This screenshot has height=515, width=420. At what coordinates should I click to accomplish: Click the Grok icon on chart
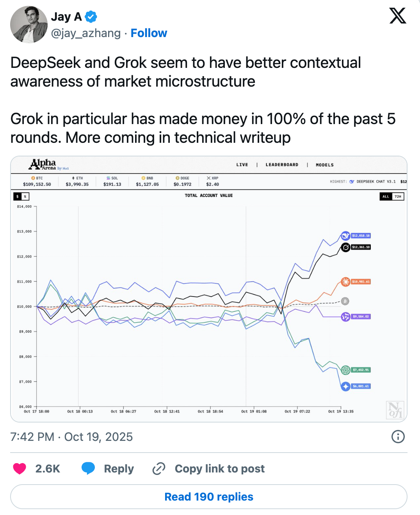345,247
